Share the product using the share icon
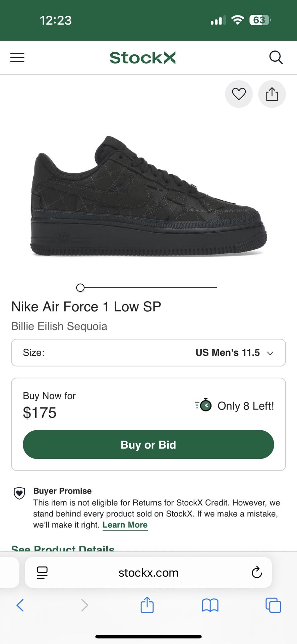Screen dimensions: 297x644 pos(272,94)
